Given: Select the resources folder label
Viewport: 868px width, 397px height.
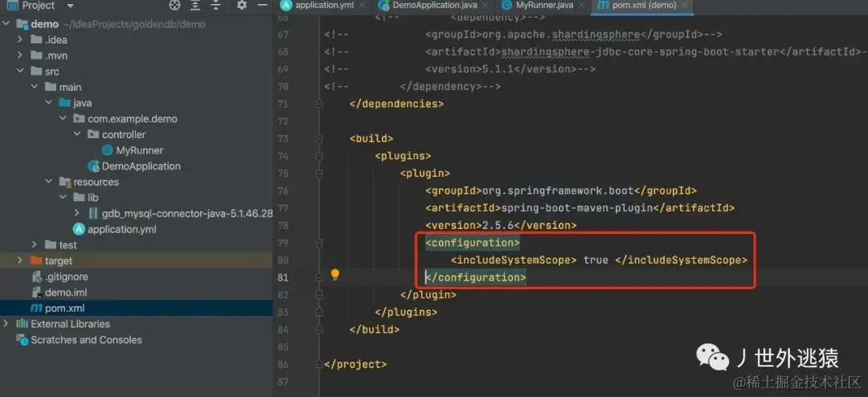Looking at the screenshot, I should [96, 182].
